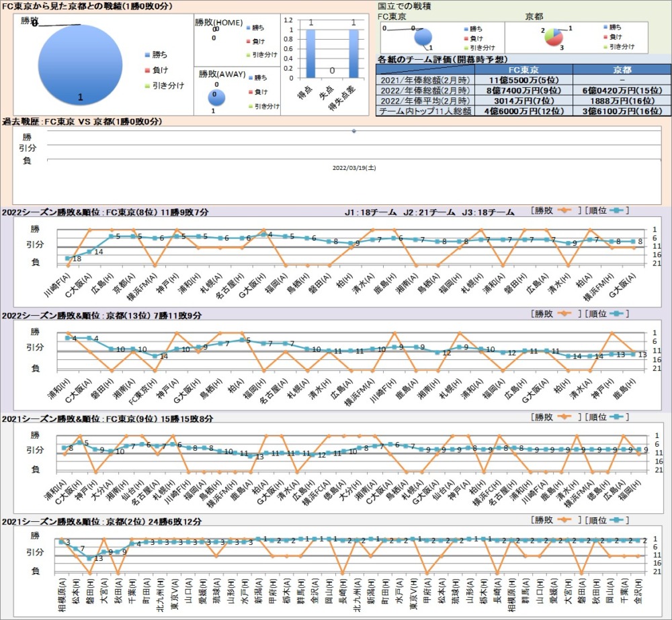This screenshot has height=620, width=672.
Task: Click the 得点 bar in the bar chart
Action: pos(311,54)
